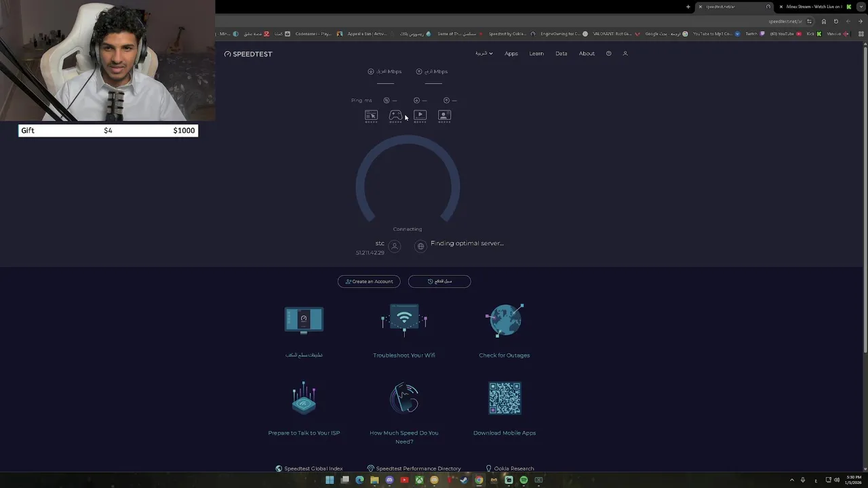Click the Speedtest logo in the header
The width and height of the screenshot is (868, 488).
[x=248, y=54]
